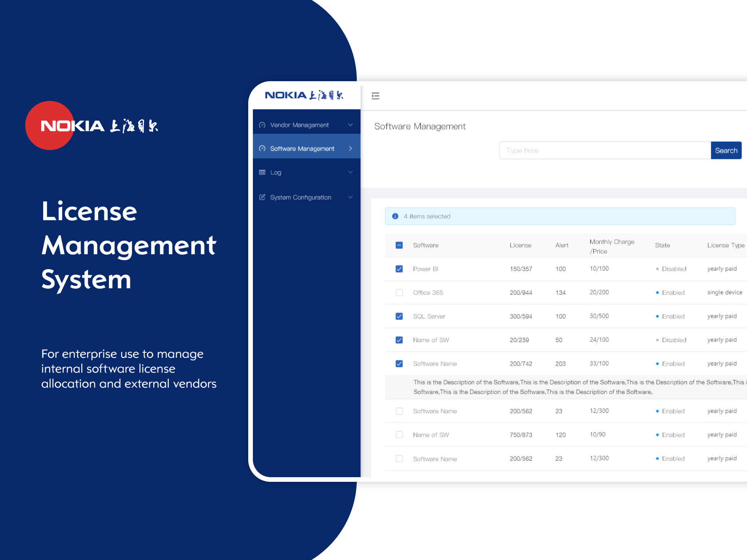Screen dimensions: 747x560
Task: Click the System Configuration edit icon
Action: (x=262, y=197)
